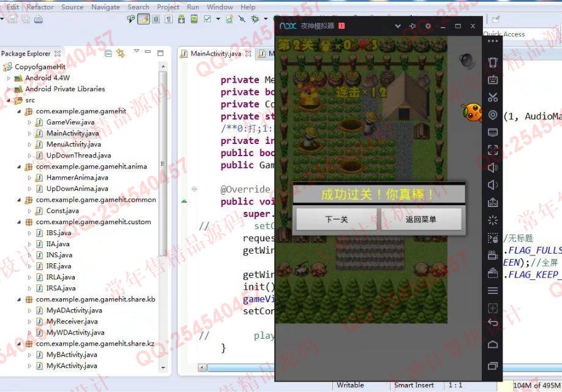
Task: Toggle the game sound speaker icon
Action: click(466, 60)
